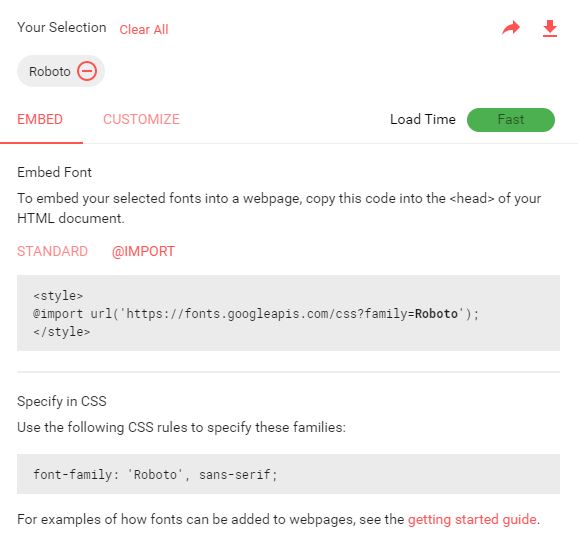
Task: Clear All selected fonts
Action: click(x=144, y=29)
